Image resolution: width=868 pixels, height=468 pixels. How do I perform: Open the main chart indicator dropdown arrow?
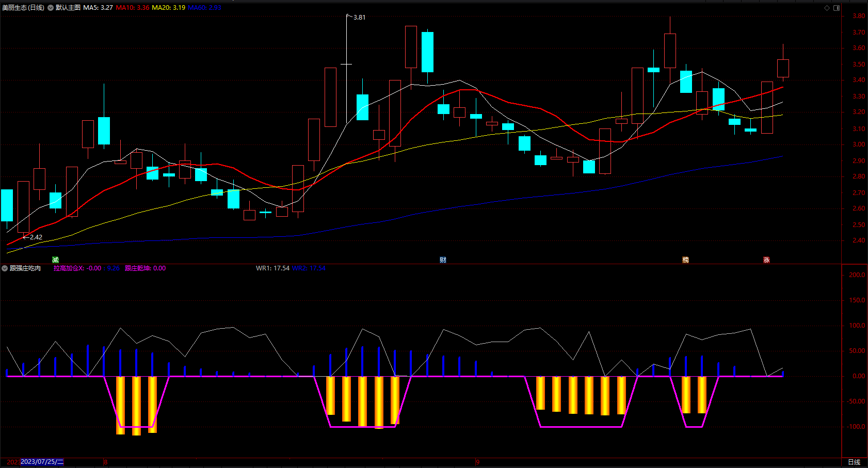[51, 8]
